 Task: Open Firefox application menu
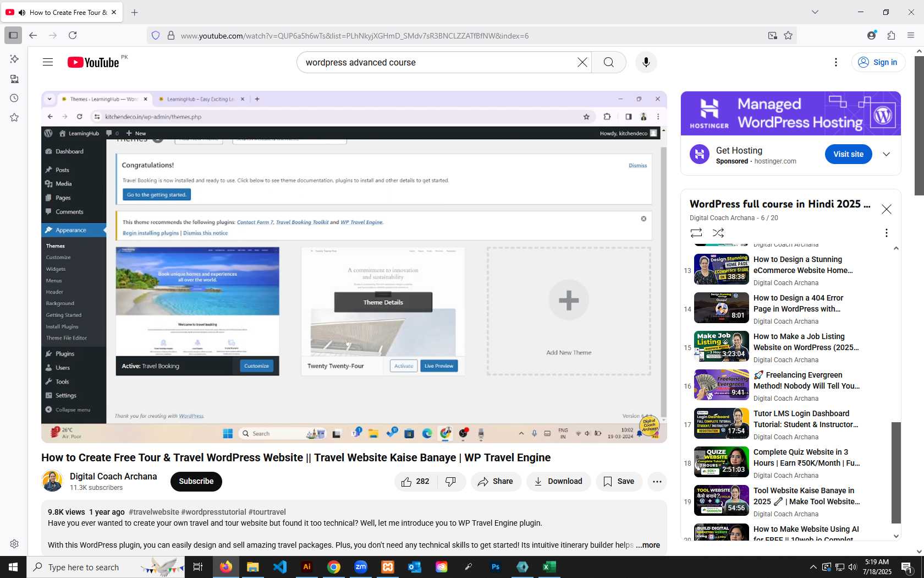[x=911, y=35]
